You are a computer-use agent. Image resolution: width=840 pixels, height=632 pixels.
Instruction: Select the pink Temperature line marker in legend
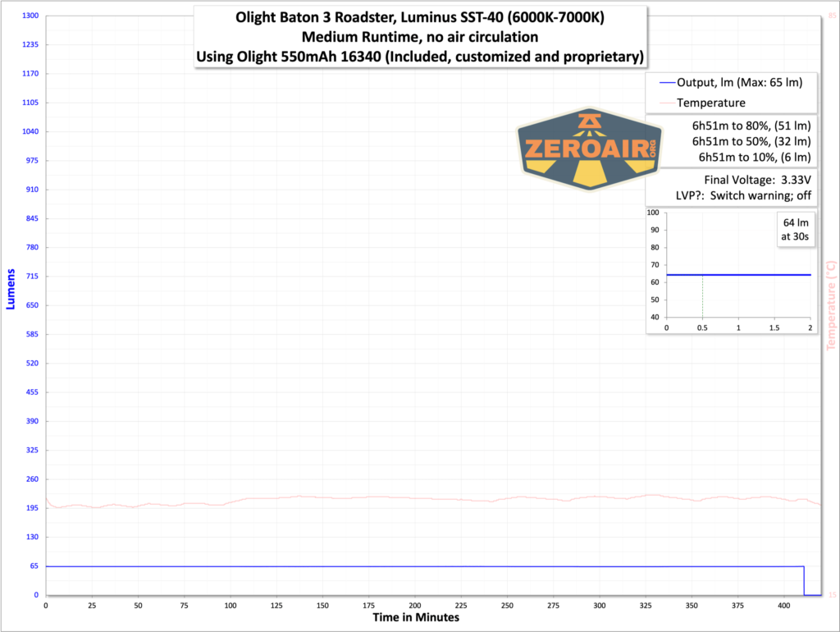[x=669, y=103]
